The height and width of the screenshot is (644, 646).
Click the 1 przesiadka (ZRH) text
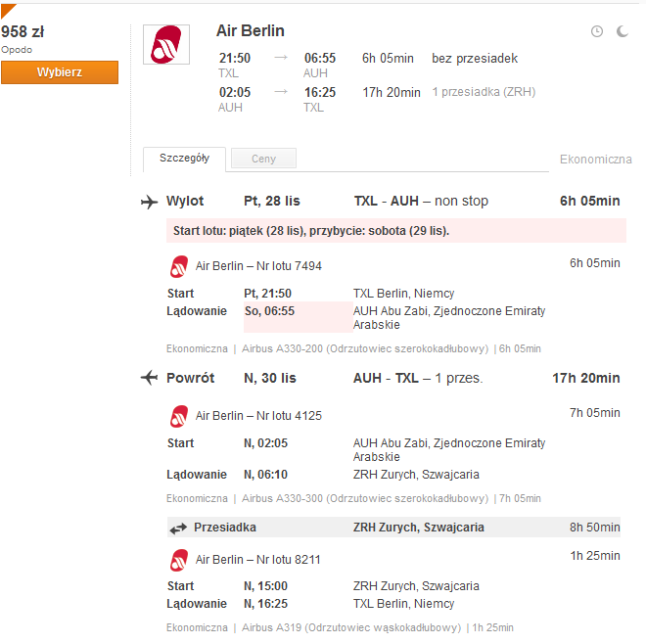click(484, 92)
